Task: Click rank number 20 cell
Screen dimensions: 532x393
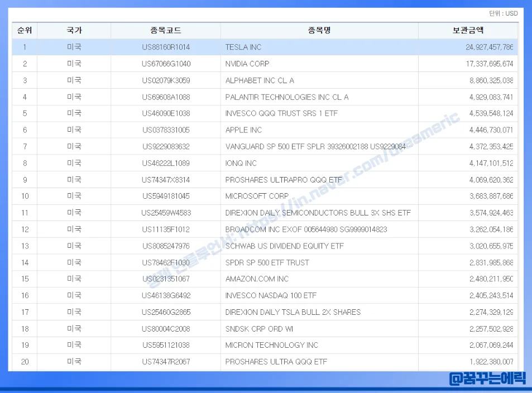Action: tap(25, 362)
